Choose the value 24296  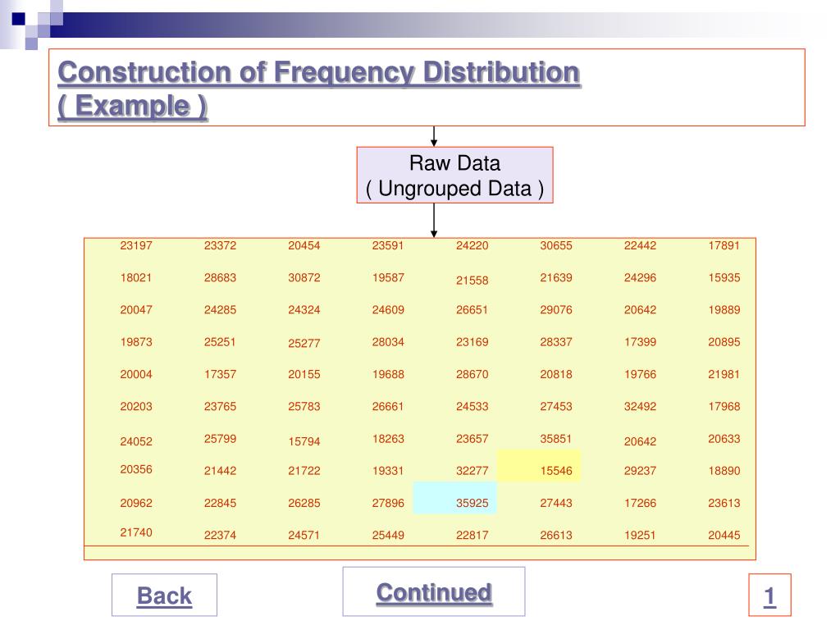[x=640, y=277]
